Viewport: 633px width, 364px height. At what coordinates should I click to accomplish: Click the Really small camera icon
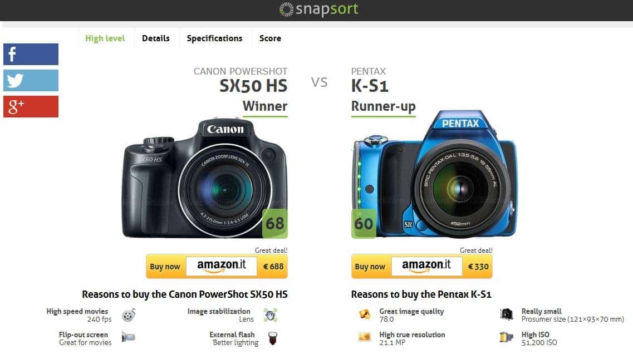tap(506, 314)
